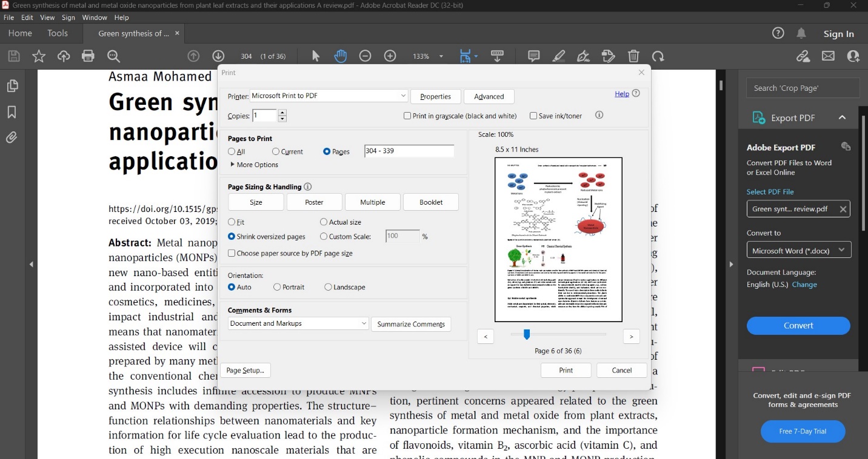The width and height of the screenshot is (868, 459).
Task: Enable Save ink/toner checkbox
Action: (x=533, y=116)
